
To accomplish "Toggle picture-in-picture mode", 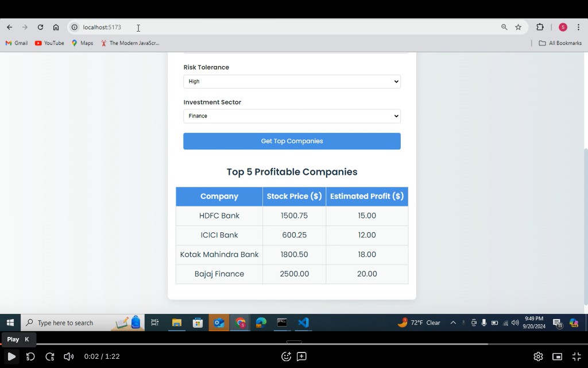I will (x=557, y=356).
